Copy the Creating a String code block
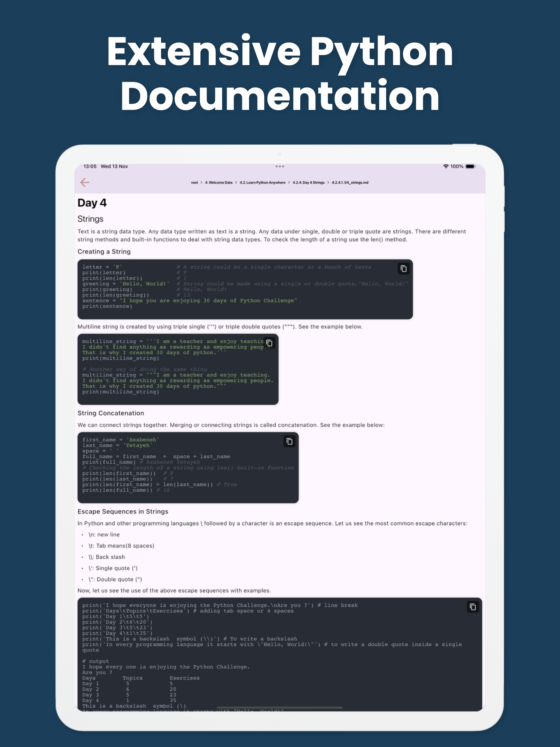 point(403,269)
